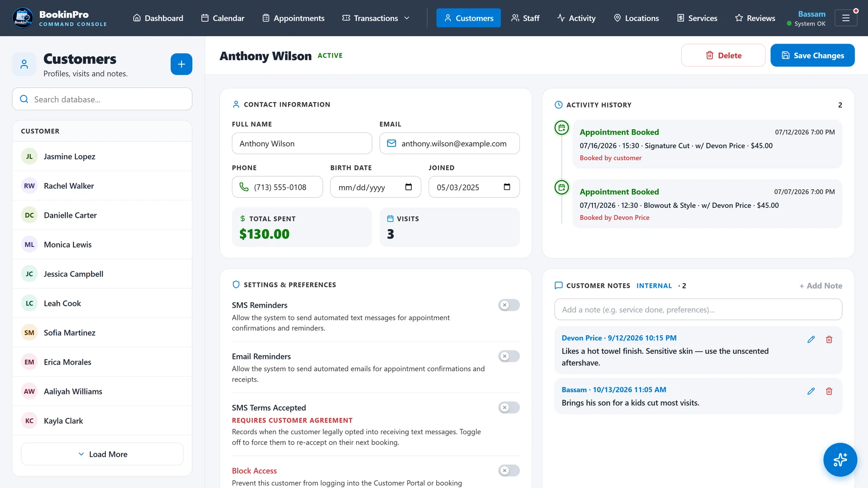Screen dimensions: 868x488
Task: Click the 07/16/2026 appointment timeline icon
Action: point(561,128)
